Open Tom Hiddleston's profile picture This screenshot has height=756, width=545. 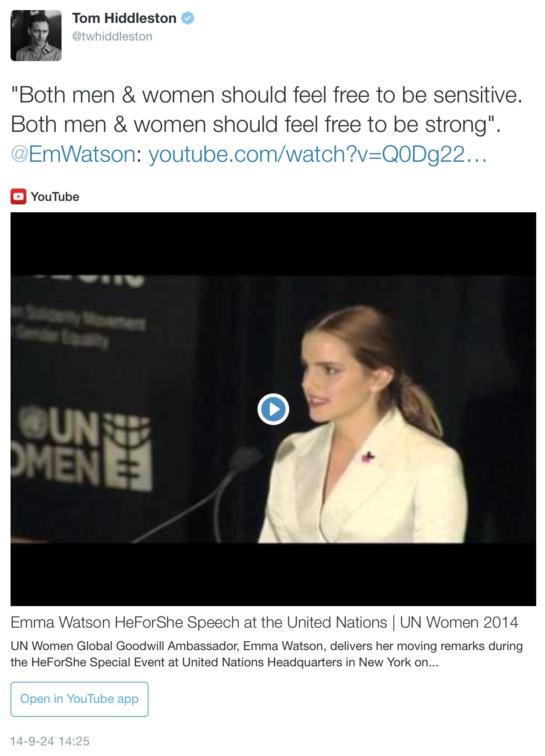(x=36, y=36)
